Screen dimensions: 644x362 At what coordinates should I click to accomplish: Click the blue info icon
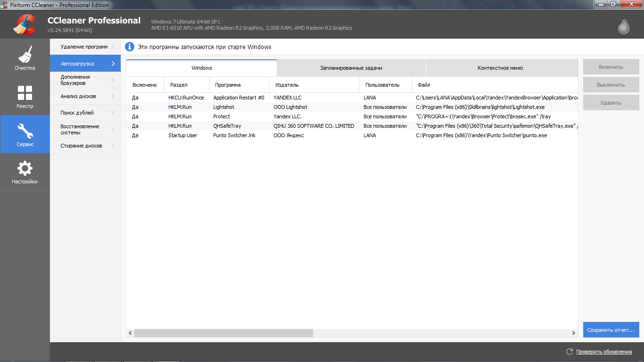[x=130, y=47]
